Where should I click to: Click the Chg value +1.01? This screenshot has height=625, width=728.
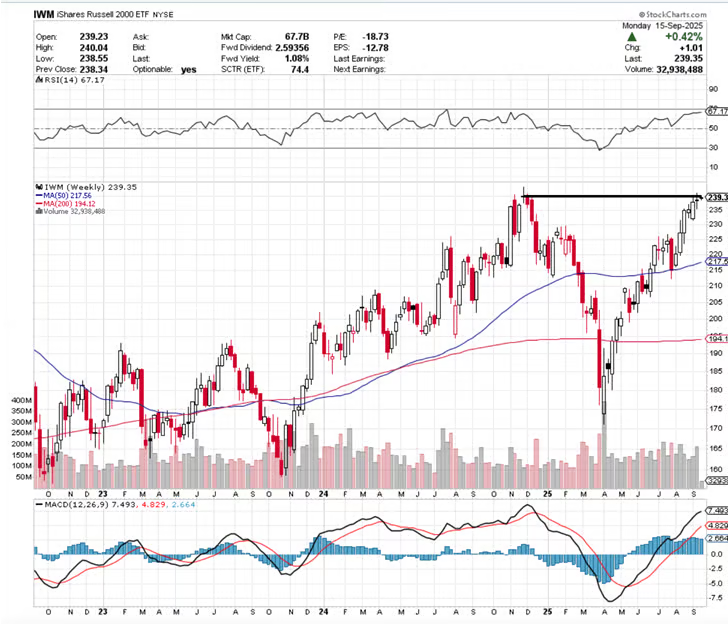point(691,48)
